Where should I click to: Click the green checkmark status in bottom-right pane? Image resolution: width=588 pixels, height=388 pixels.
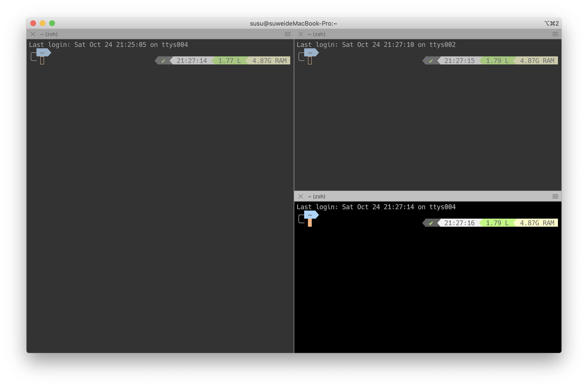431,223
